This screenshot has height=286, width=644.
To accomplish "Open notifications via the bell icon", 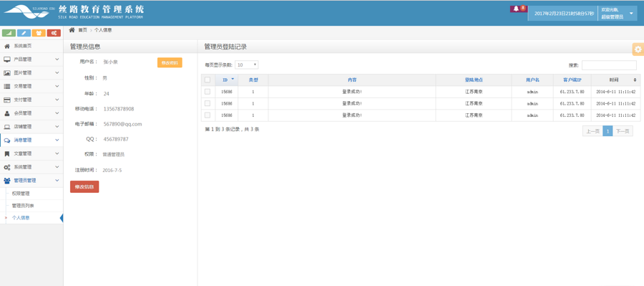I will pyautogui.click(x=516, y=9).
